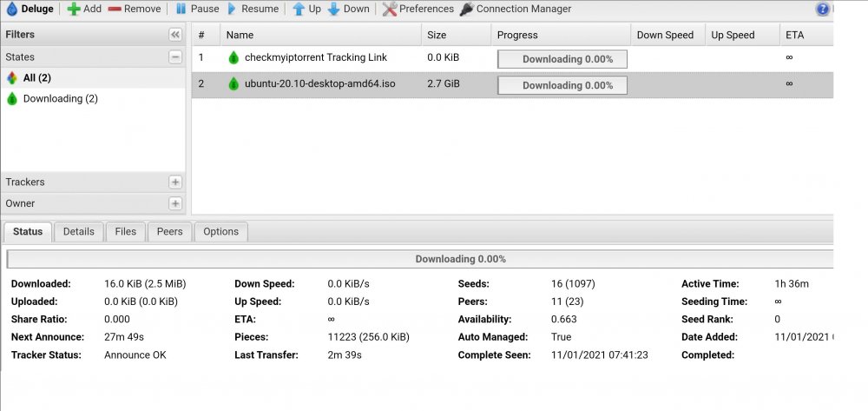Click the Filters panel header label
Screen dimensions: 868x411
coord(20,35)
